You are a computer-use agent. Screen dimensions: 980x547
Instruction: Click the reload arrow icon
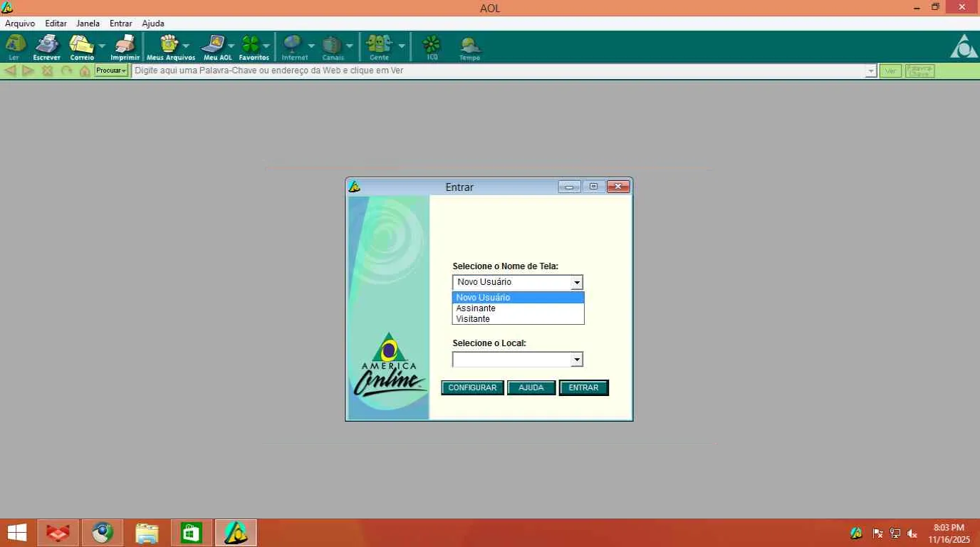pyautogui.click(x=66, y=71)
